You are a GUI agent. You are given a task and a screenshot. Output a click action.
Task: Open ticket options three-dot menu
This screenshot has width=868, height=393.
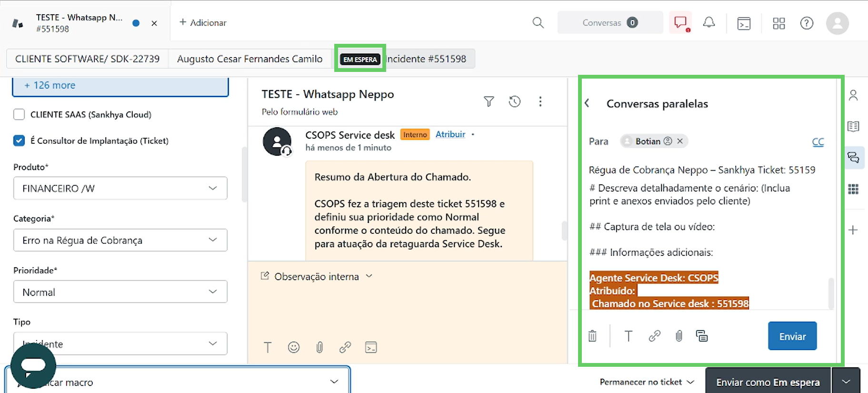click(540, 101)
